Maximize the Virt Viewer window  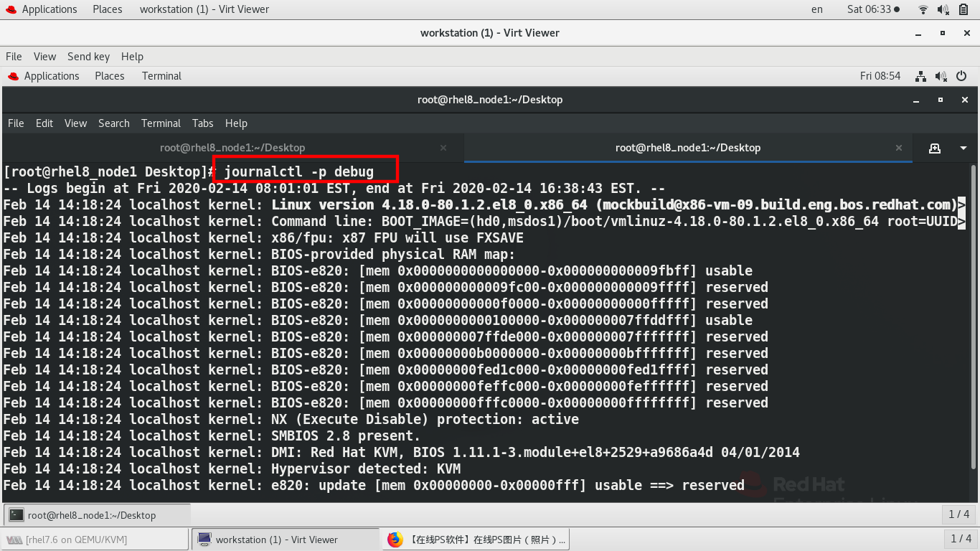tap(942, 33)
